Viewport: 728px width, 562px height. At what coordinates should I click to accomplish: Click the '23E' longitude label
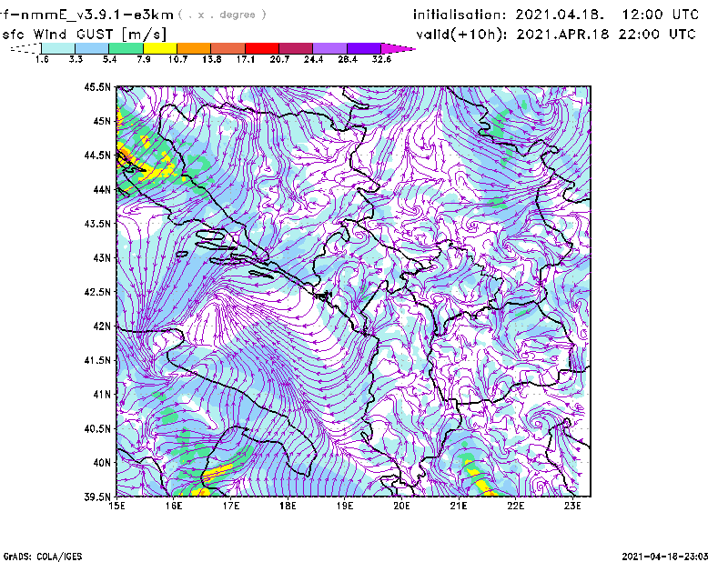point(572,506)
